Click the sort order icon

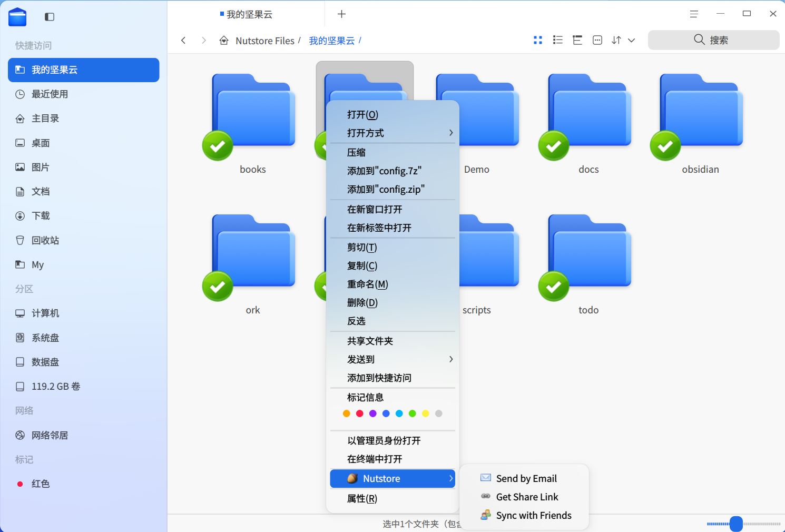(616, 40)
